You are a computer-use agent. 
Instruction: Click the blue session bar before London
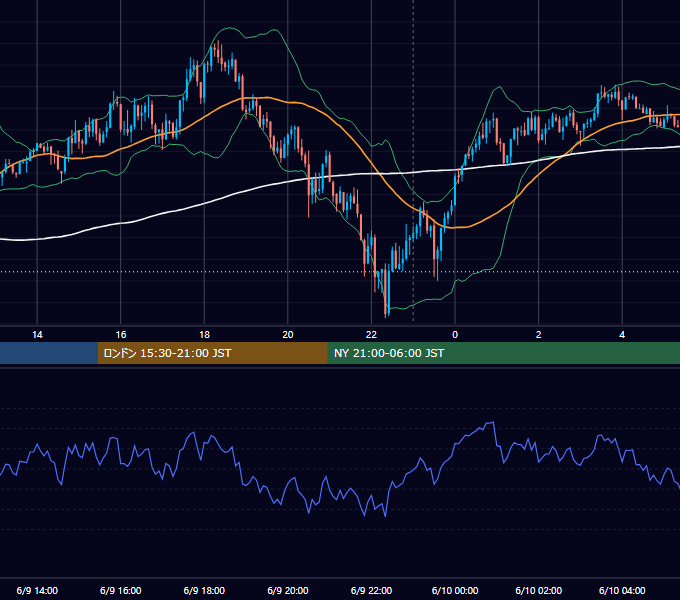pos(49,353)
